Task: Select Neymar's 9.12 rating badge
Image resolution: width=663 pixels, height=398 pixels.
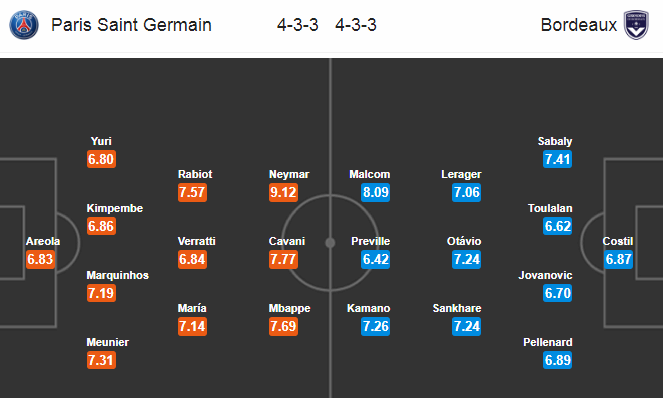Action: [x=283, y=192]
